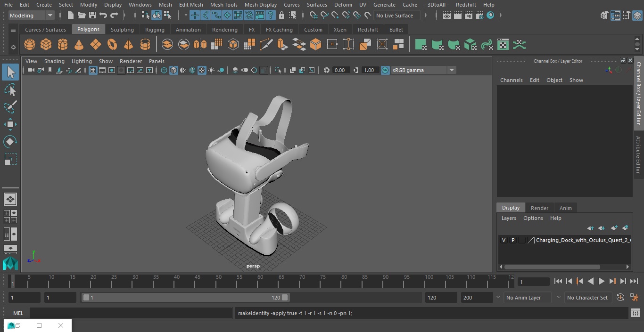Click the Auto Keyframe toggle icon
The image size is (644, 332).
620,298
